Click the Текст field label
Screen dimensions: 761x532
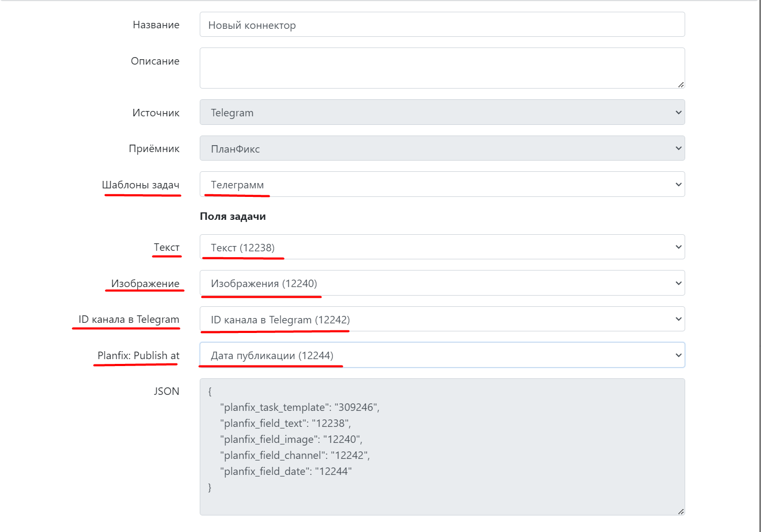pyautogui.click(x=167, y=247)
